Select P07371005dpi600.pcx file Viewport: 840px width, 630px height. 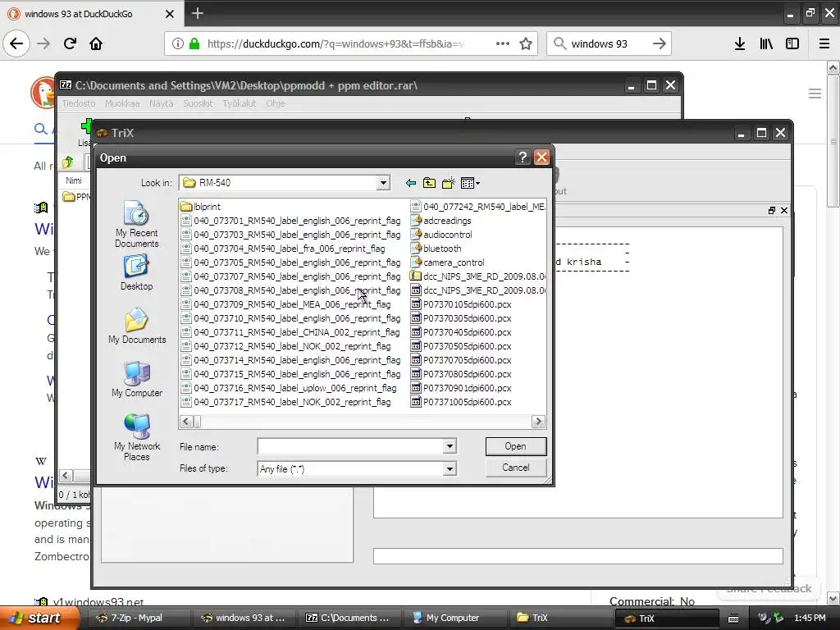[x=461, y=401]
